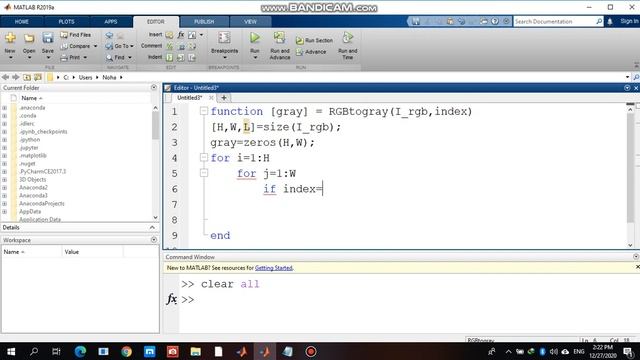Viewport: 640px width, 360px height.
Task: Open the Go To dropdown
Action: coord(120,46)
